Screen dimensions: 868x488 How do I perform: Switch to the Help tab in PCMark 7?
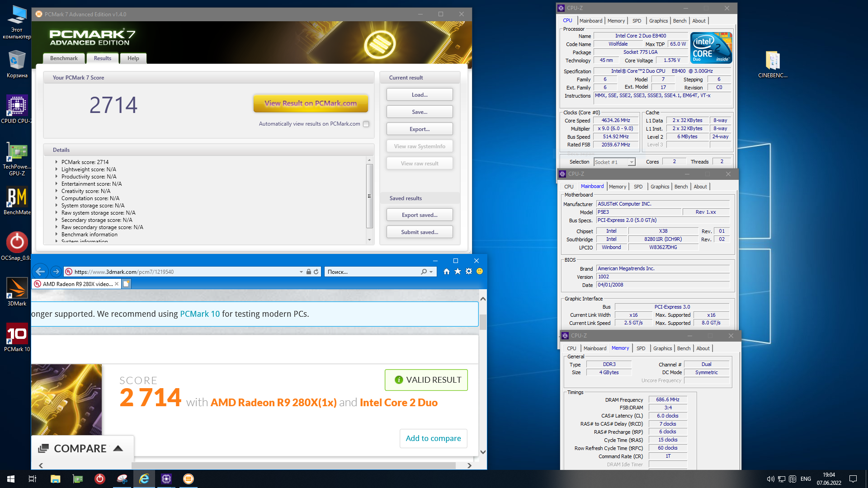pos(133,58)
